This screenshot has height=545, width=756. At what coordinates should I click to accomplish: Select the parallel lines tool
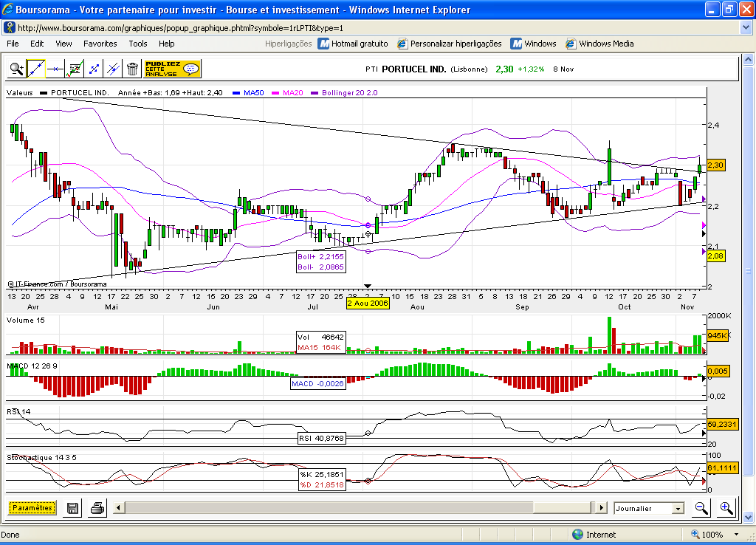113,69
